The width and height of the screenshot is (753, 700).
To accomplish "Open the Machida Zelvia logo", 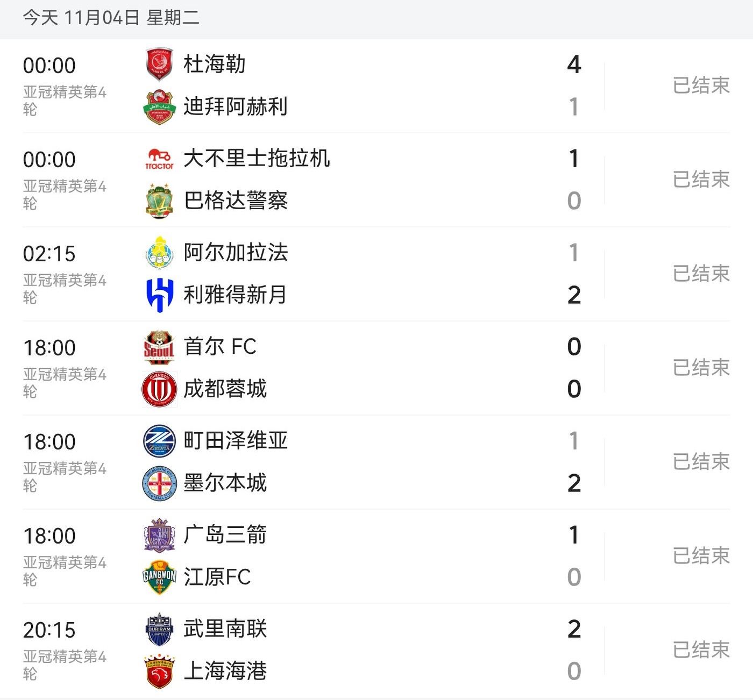I will coord(159,441).
